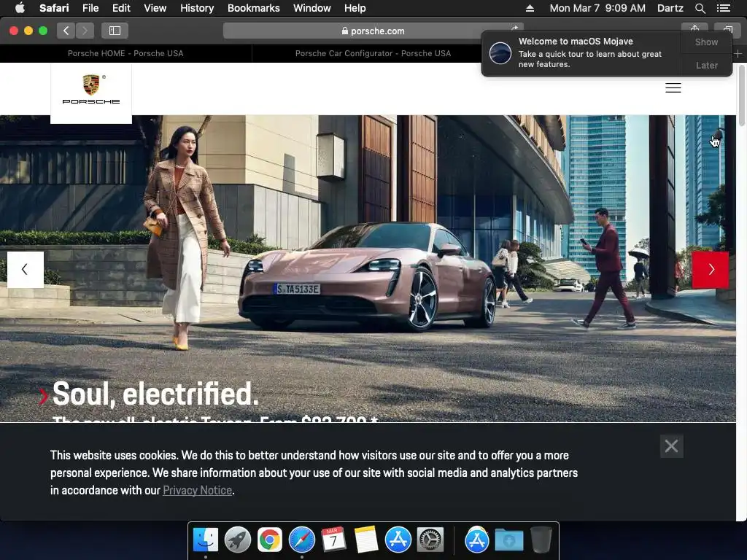This screenshot has height=560, width=747.
Task: Click the eject icon in menu bar
Action: pos(530,8)
